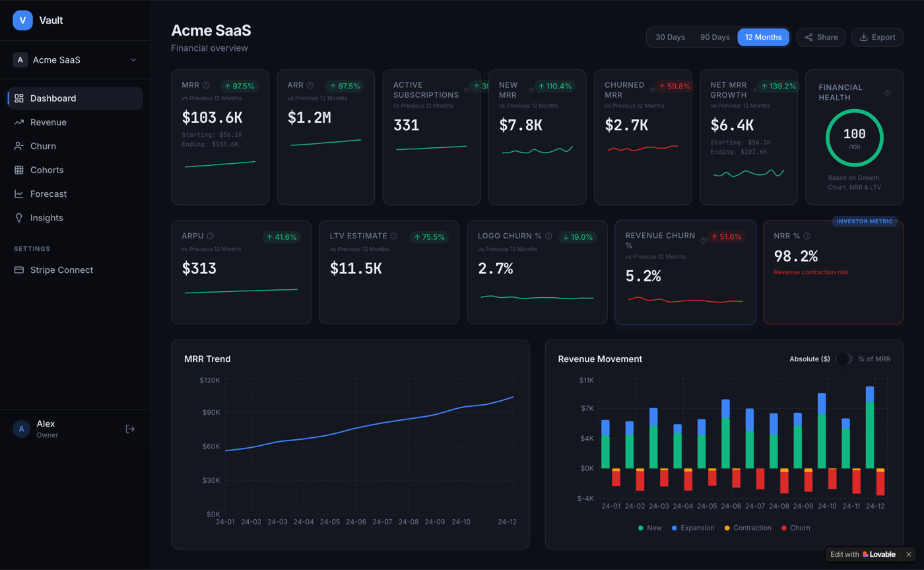Click the Edit with Lovable badge
924x570 pixels.
[863, 554]
